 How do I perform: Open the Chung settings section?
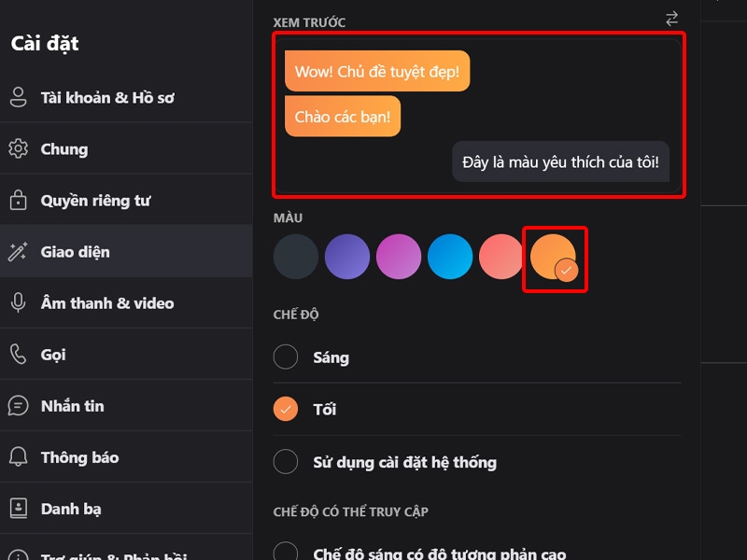click(126, 148)
